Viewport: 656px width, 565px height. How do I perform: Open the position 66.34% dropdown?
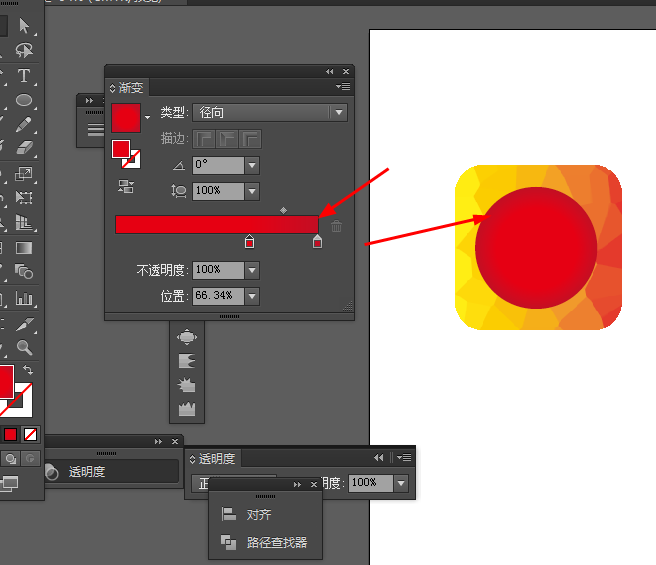(252, 296)
